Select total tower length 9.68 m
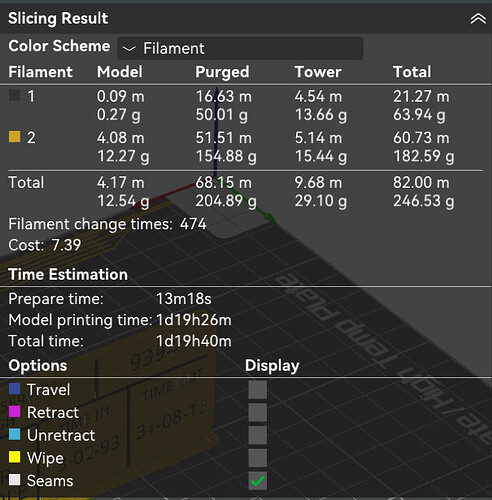This screenshot has width=492, height=500. tap(318, 183)
